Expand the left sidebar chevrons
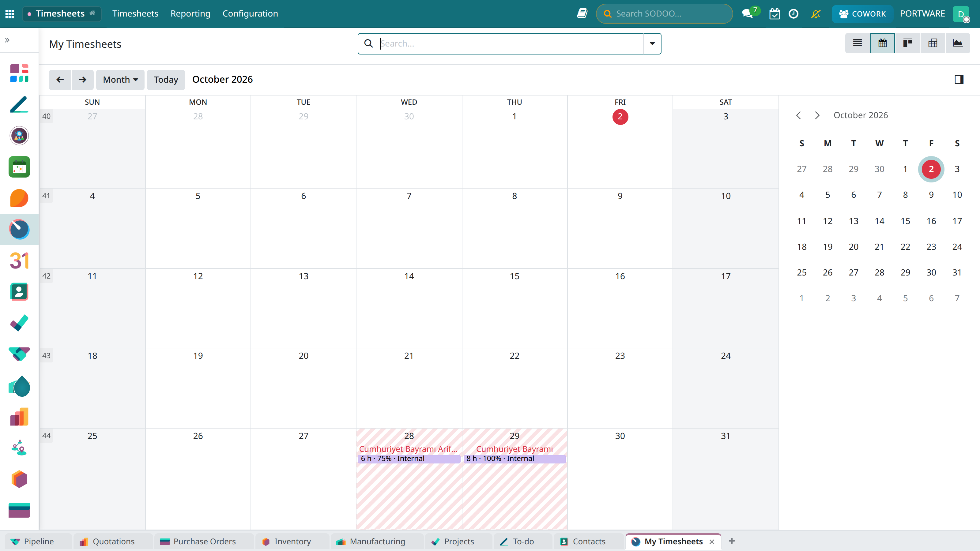Image resolution: width=980 pixels, height=551 pixels. click(x=7, y=40)
